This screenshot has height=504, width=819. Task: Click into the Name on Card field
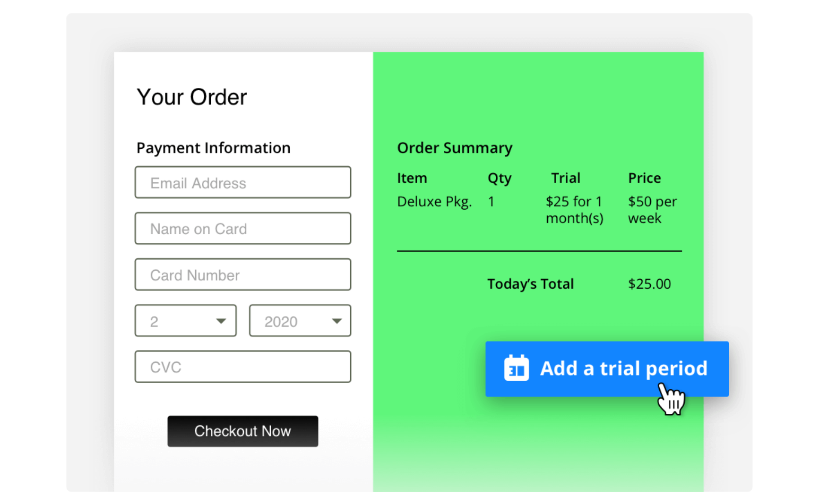(x=242, y=229)
